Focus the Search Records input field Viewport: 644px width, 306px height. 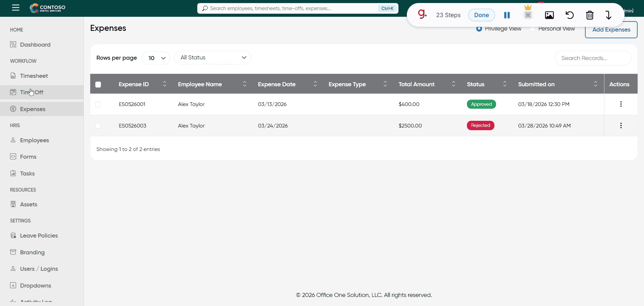pos(593,58)
